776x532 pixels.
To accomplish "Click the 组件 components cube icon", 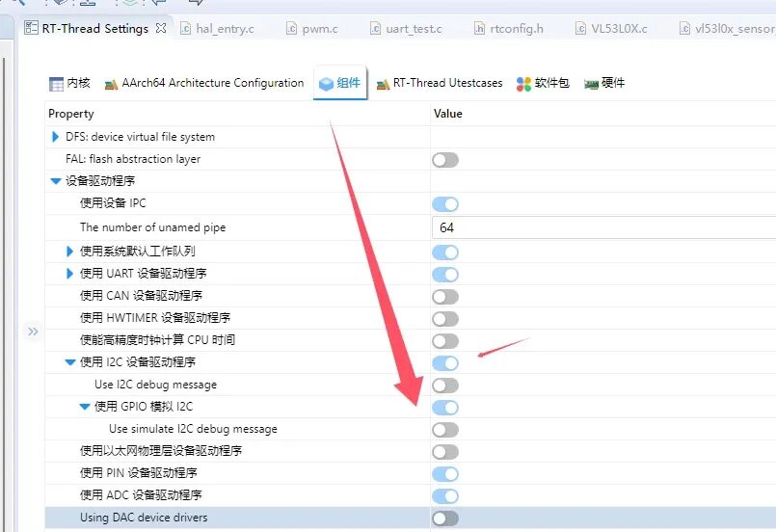I will point(326,84).
